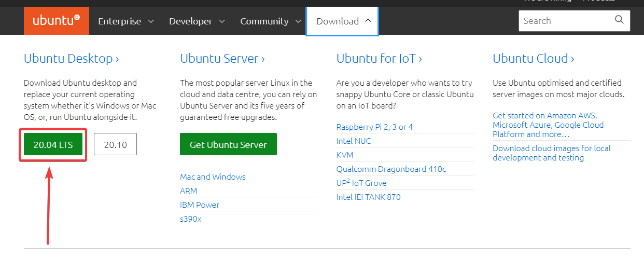Image resolution: width=644 pixels, height=257 pixels.
Task: Collapse the Download menu
Action: (x=342, y=21)
